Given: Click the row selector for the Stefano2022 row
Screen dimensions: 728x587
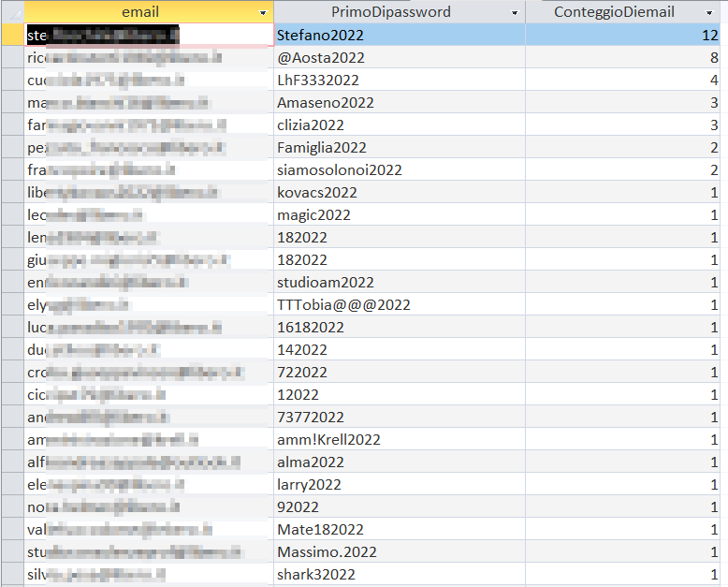Looking at the screenshot, I should 12,35.
